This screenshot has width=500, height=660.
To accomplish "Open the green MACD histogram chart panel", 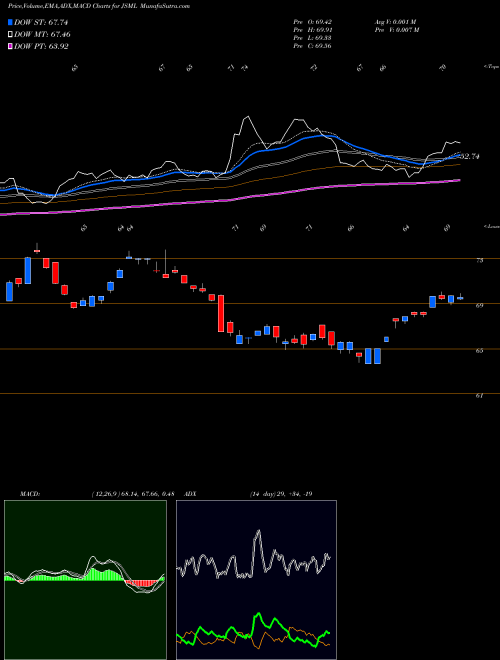I will coord(85,580).
